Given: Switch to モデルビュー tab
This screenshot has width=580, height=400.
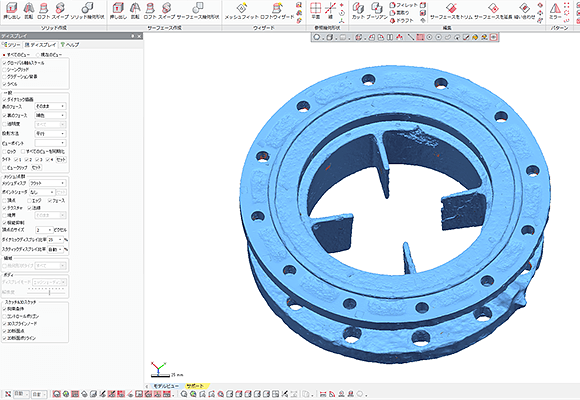Looking at the screenshot, I should (x=166, y=386).
